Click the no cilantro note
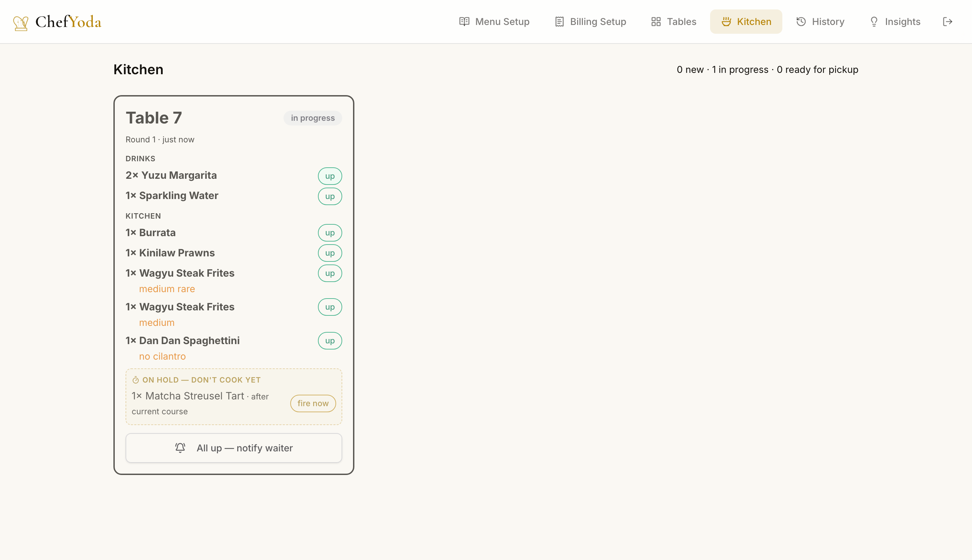 point(162,357)
